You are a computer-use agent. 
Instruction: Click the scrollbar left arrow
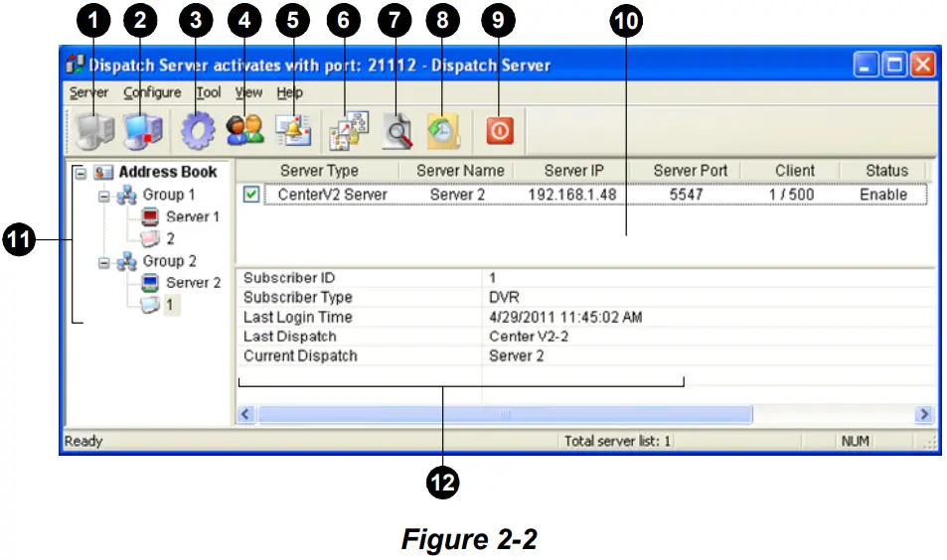245,415
